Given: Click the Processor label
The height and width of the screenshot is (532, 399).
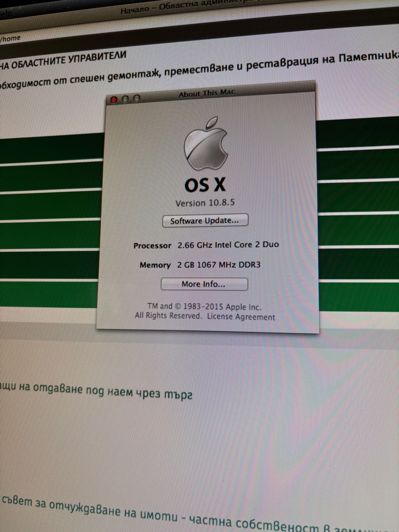Looking at the screenshot, I should (152, 246).
